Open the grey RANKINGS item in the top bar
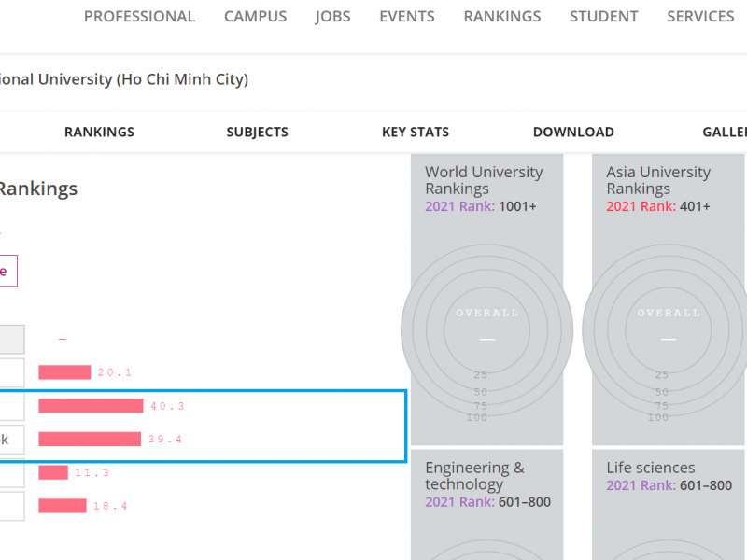The height and width of the screenshot is (560, 747). pyautogui.click(x=501, y=17)
